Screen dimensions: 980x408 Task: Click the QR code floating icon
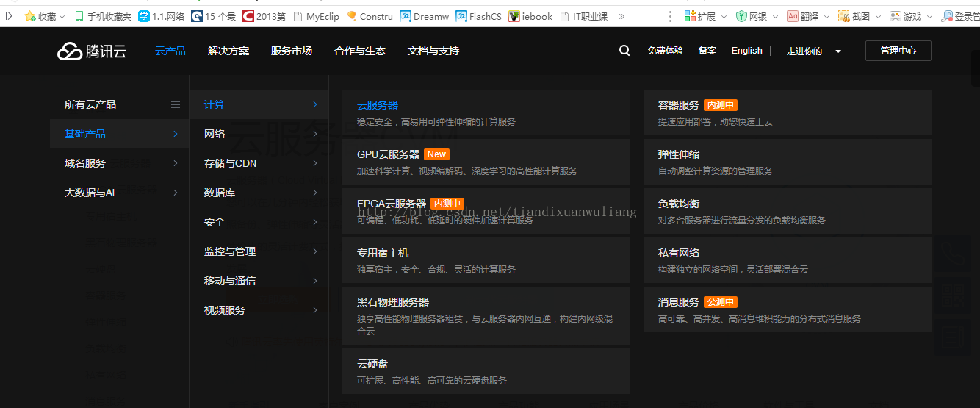[x=954, y=296]
